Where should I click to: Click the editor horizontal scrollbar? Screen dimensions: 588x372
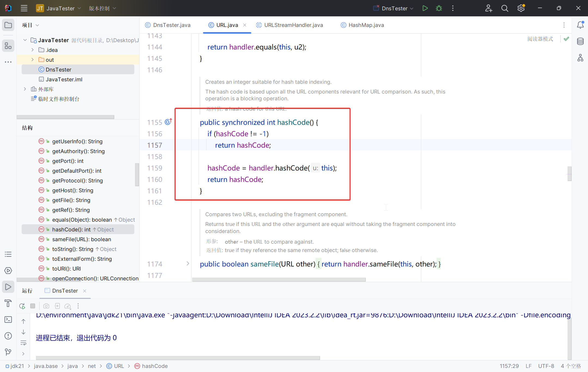pyautogui.click(x=279, y=280)
